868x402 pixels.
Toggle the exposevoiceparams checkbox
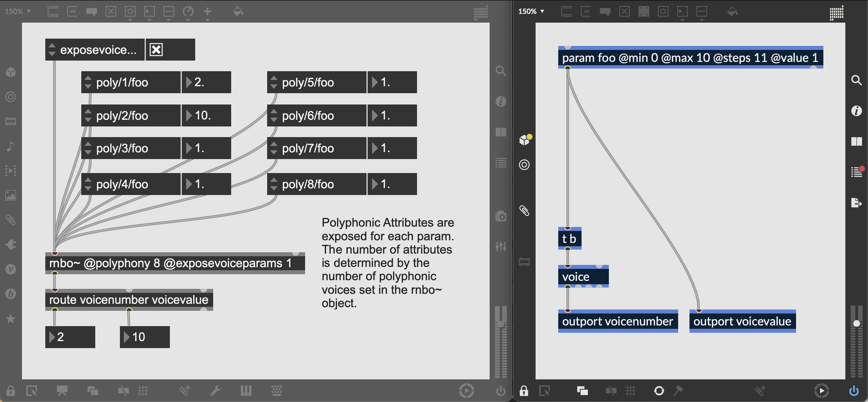pyautogui.click(x=156, y=50)
